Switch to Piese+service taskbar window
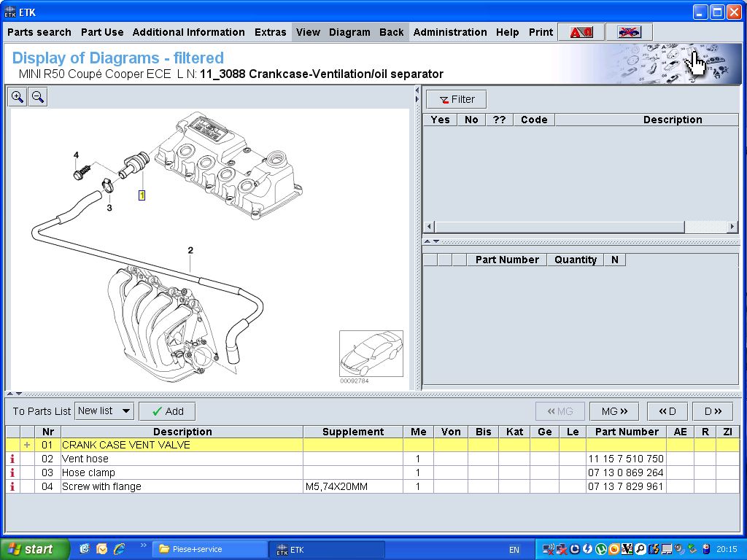Screen dimensions: 747x560 [x=209, y=549]
